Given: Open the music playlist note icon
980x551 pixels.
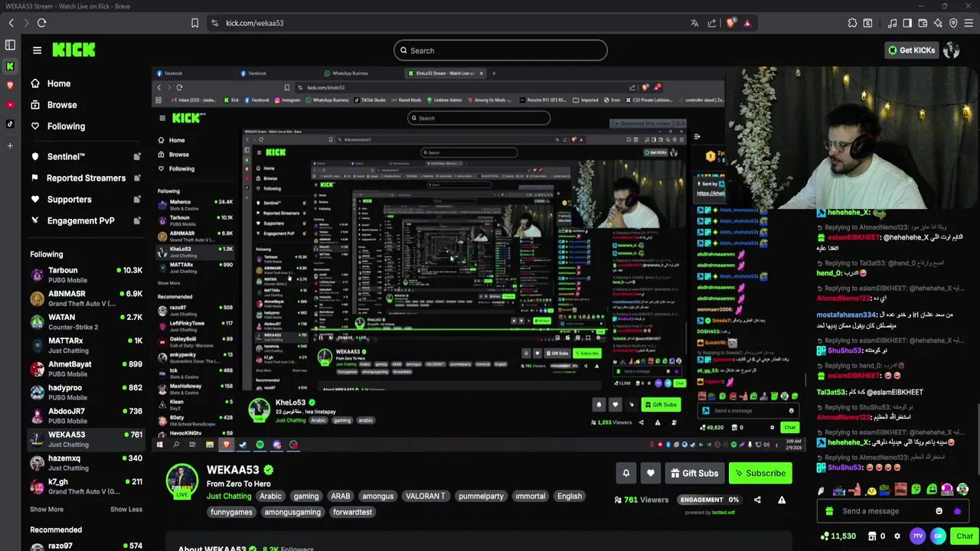Looking at the screenshot, I should pos(892,23).
